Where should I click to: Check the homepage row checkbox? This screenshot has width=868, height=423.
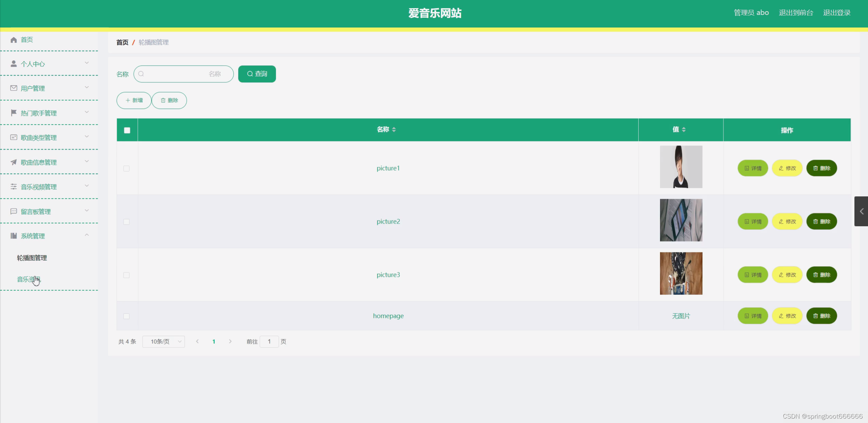[126, 316]
